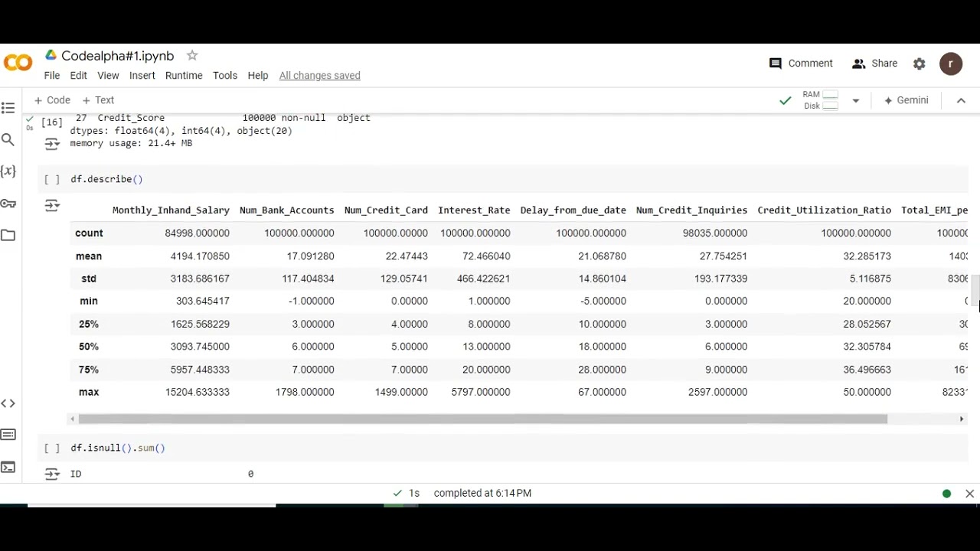Click the ID output row
Screen dimensions: 980x551
point(162,474)
